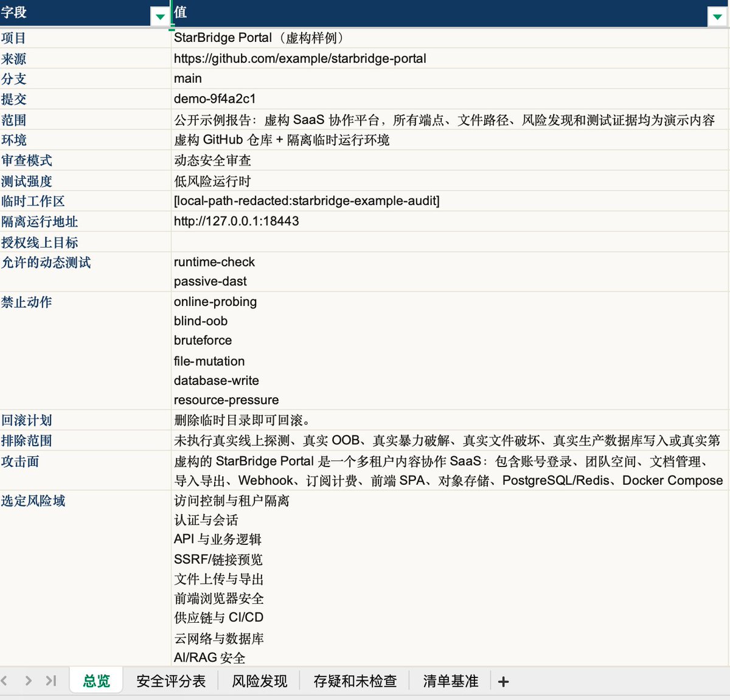Click the 文件上传与导出 text
The height and width of the screenshot is (700, 730).
click(219, 579)
